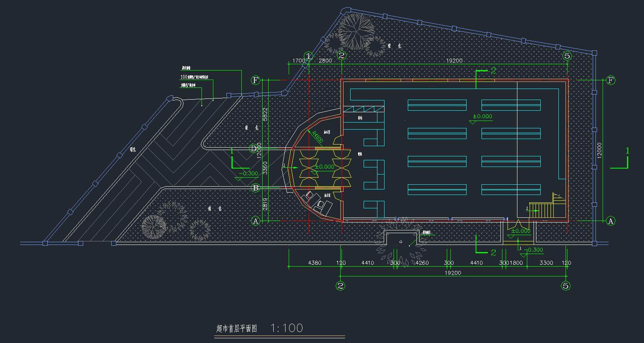Select the bottom axis bubble numbered 5
644x343 pixels.
[566, 286]
